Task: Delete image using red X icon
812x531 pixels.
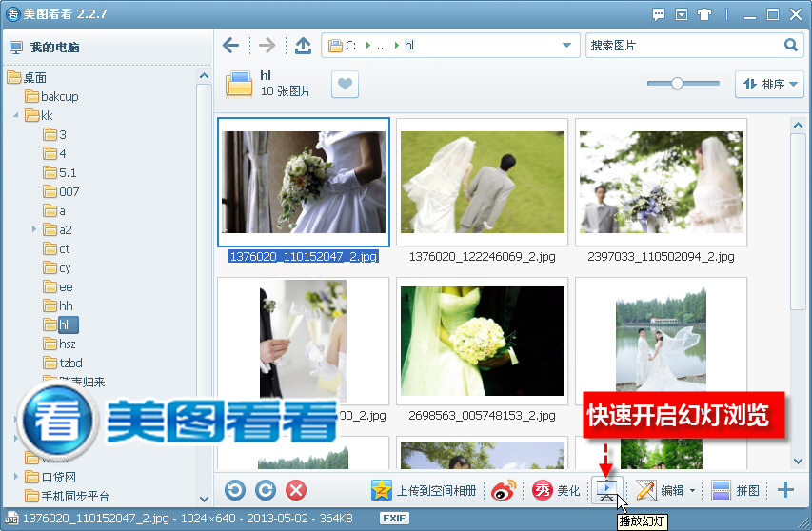Action: [x=296, y=490]
